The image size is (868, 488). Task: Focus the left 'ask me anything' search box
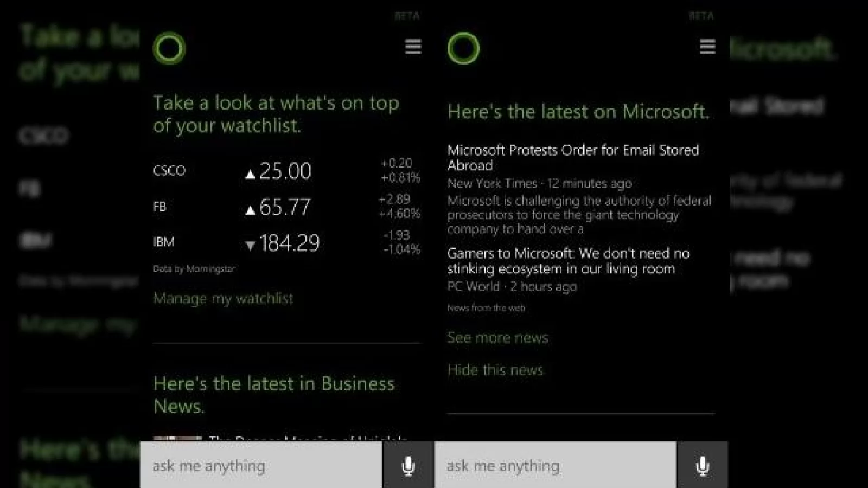coord(261,465)
